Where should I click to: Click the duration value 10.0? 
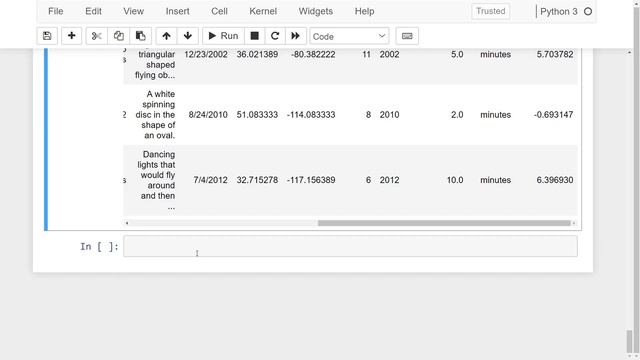[455, 180]
